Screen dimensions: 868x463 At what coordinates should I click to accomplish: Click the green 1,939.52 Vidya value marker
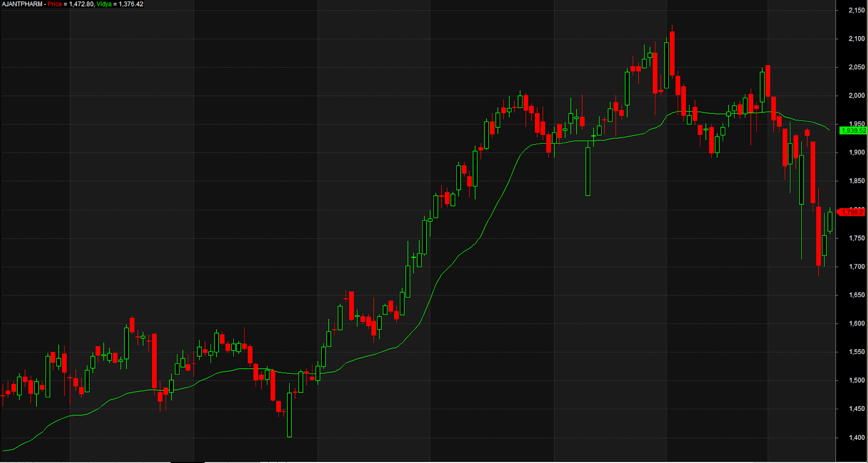click(x=853, y=131)
